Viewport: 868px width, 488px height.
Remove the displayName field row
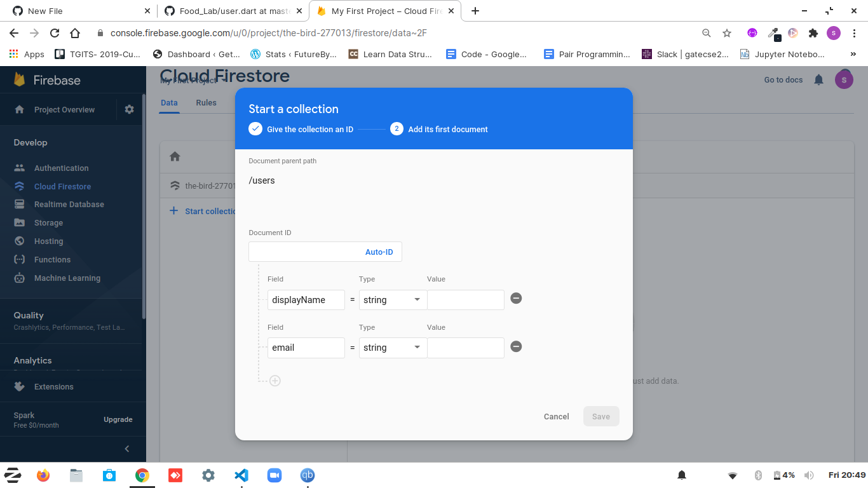tap(516, 299)
